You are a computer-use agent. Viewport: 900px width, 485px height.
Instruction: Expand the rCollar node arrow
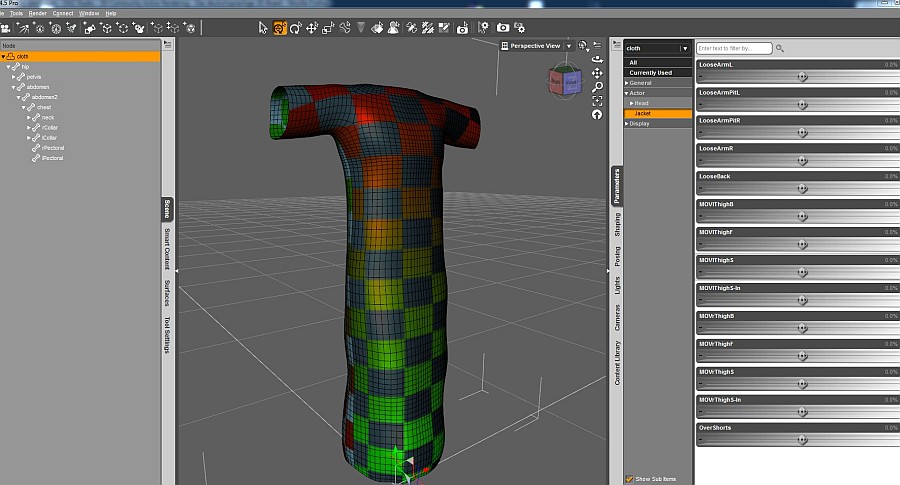point(29,128)
